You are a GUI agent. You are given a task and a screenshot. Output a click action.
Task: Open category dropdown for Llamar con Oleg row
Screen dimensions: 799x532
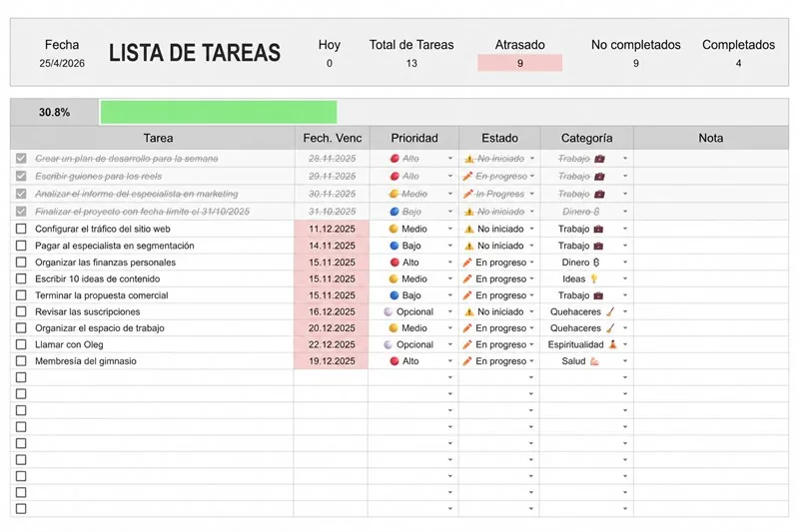tap(625, 344)
